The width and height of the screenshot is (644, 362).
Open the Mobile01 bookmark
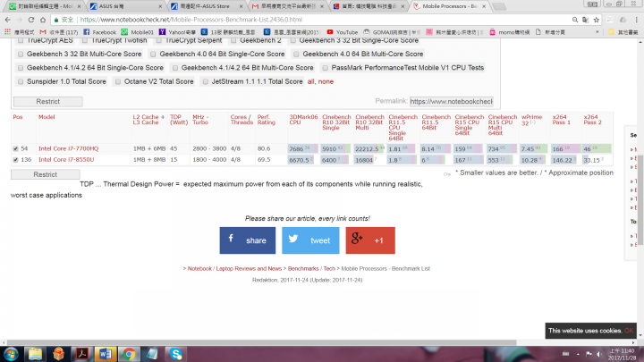(138, 32)
